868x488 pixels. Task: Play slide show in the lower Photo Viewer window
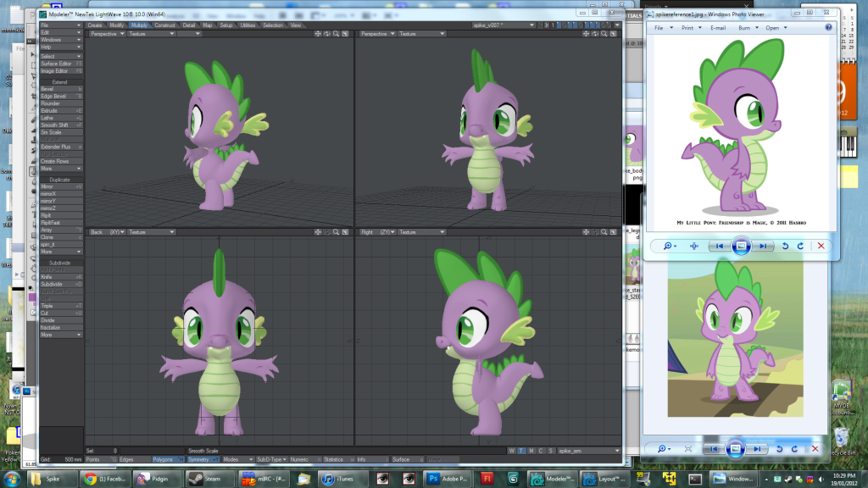(x=735, y=449)
